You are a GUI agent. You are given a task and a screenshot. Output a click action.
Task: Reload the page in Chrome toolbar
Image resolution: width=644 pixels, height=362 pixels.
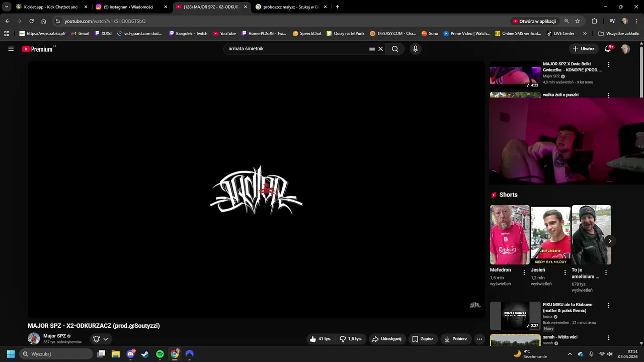pyautogui.click(x=31, y=21)
